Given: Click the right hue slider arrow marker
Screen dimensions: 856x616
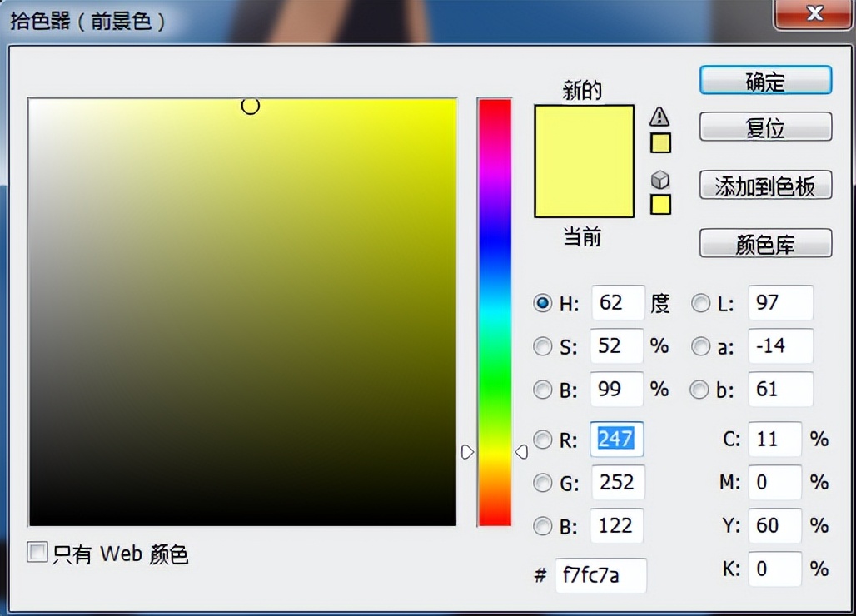Looking at the screenshot, I should tap(521, 452).
